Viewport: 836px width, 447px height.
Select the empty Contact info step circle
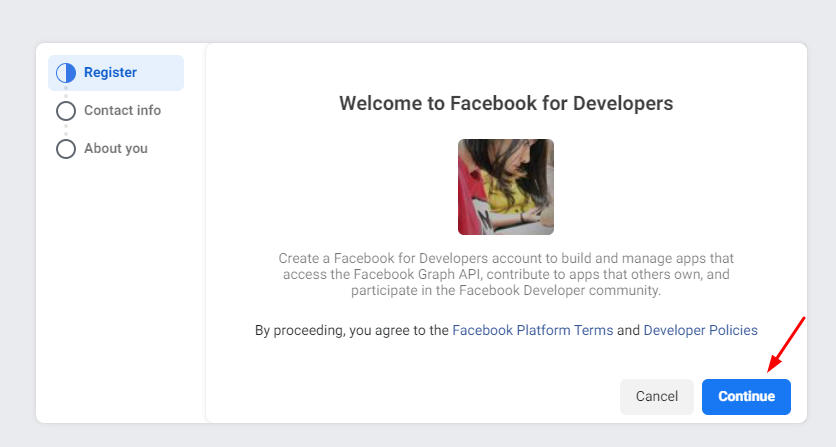coord(66,111)
